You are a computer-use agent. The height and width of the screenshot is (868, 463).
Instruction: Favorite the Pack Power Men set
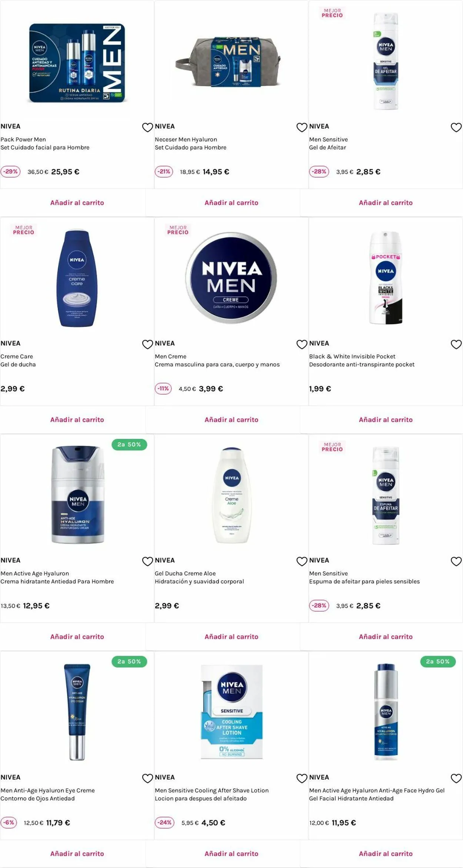(147, 127)
